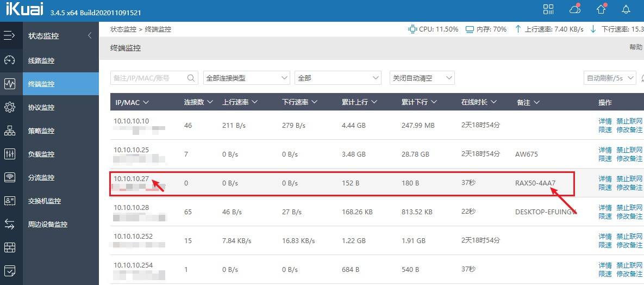Sort by IP/MAC column header
Screen dimensions: 644x285
[x=132, y=102]
